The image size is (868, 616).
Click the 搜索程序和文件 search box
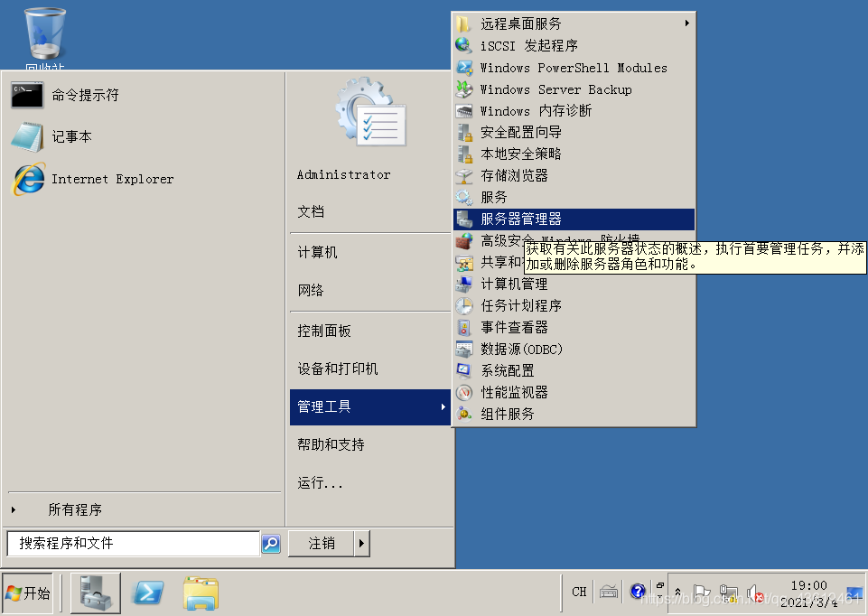pyautogui.click(x=134, y=544)
